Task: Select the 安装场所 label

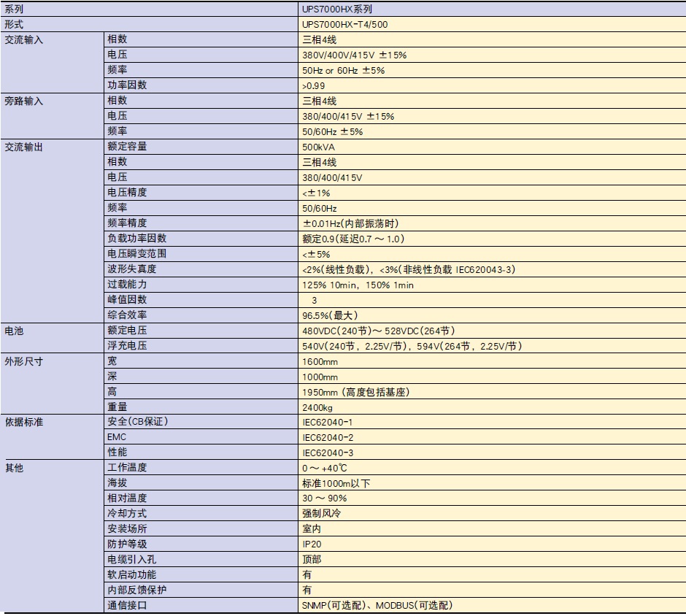Action: coord(127,528)
